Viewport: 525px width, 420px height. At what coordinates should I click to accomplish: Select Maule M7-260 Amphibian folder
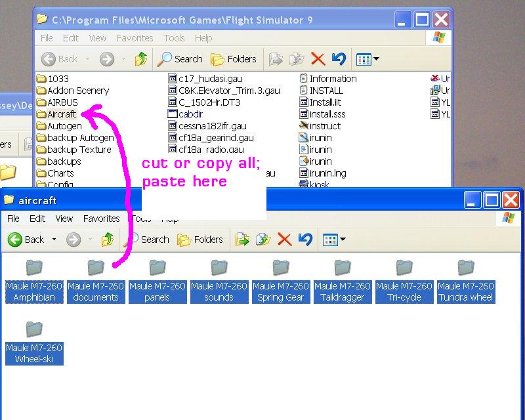(34, 282)
